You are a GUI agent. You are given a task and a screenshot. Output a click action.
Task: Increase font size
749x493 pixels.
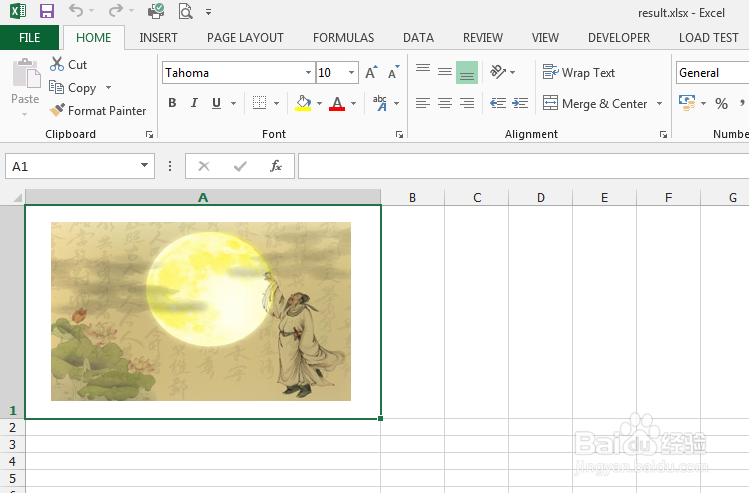click(x=371, y=72)
